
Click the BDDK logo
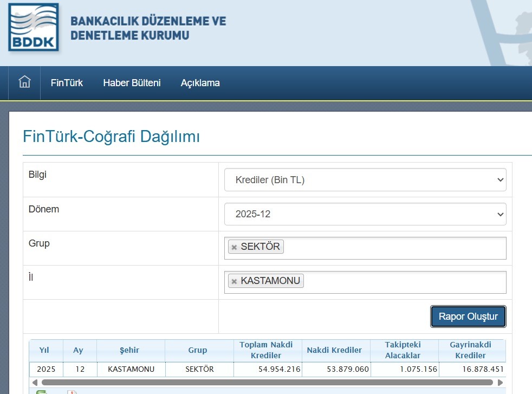[x=34, y=28]
